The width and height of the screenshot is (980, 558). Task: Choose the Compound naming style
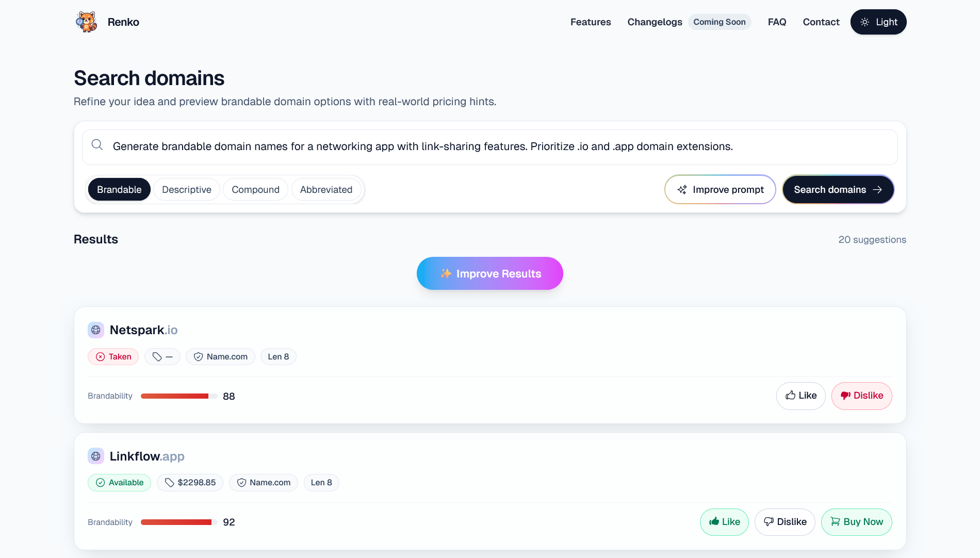tap(255, 190)
